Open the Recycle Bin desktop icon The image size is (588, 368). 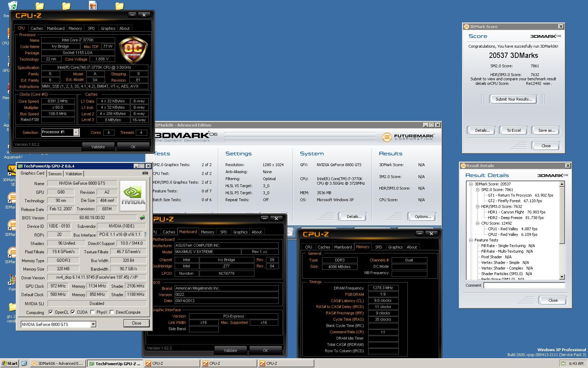click(13, 5)
